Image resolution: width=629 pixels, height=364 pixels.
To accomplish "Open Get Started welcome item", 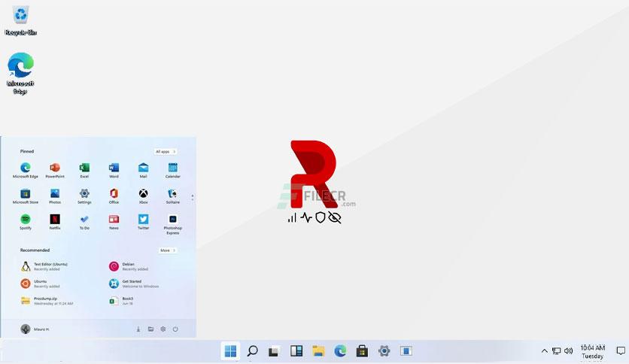I will [135, 284].
